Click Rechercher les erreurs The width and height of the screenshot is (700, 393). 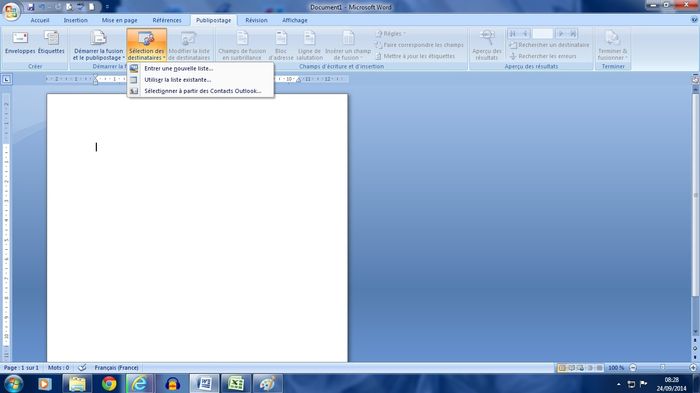click(543, 56)
